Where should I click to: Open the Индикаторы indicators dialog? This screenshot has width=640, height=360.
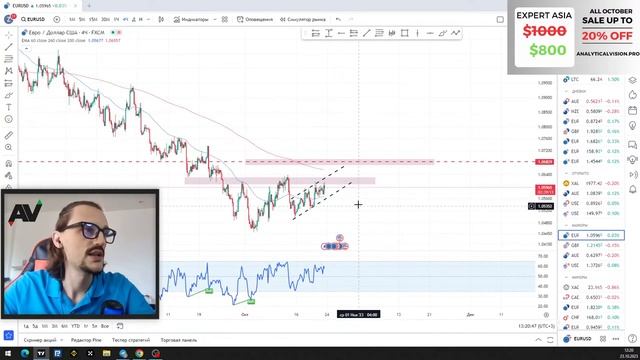[x=191, y=19]
